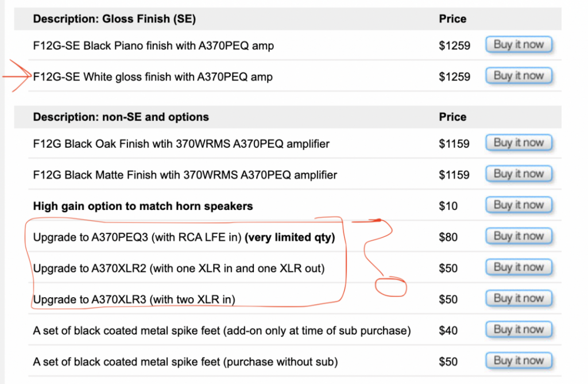Click the $40 price for spike feet add-on
This screenshot has height=384, width=588.
pyautogui.click(x=448, y=331)
